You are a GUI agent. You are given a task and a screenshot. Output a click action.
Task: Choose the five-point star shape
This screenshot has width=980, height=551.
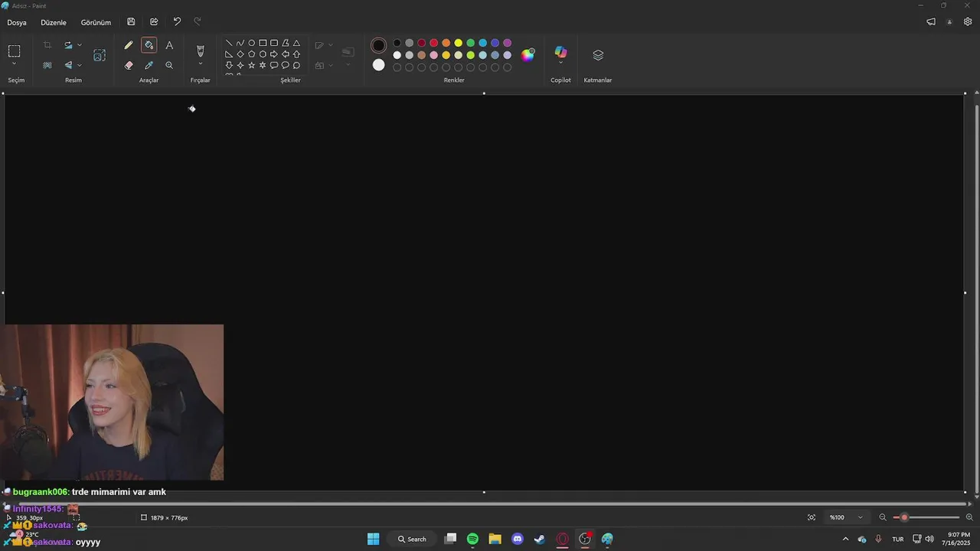tap(251, 65)
